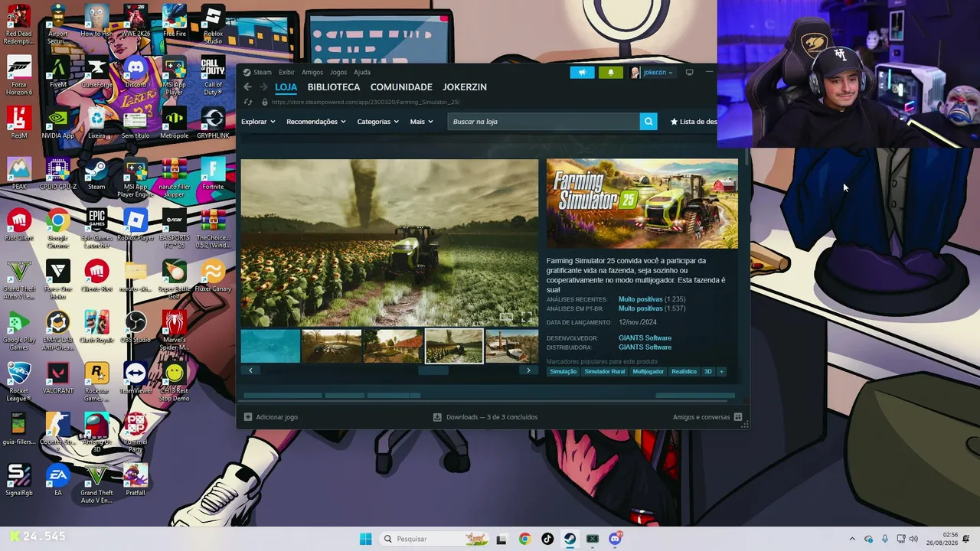Image resolution: width=980 pixels, height=551 pixels.
Task: Launch FiveM from the desktop
Action: click(x=57, y=73)
